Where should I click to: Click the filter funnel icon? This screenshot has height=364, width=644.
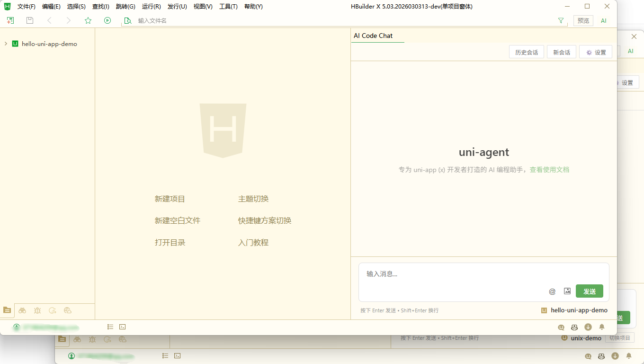[x=561, y=20]
